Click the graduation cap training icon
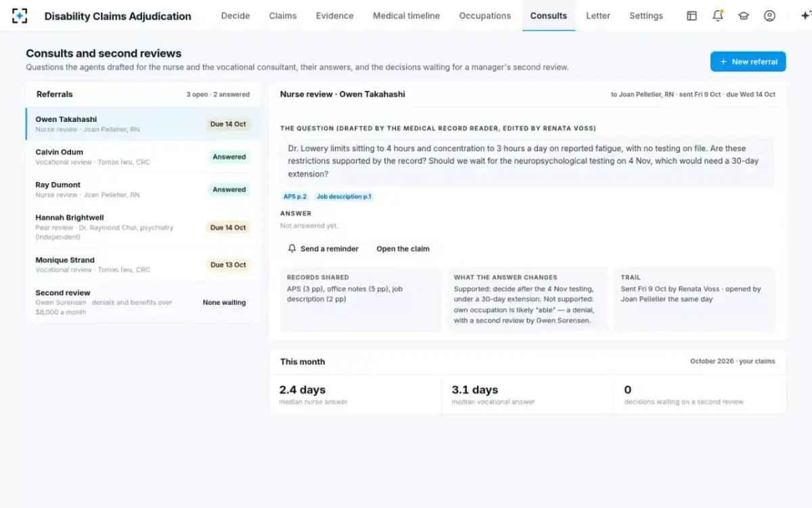Viewport: 812px width, 508px height. 744,16
